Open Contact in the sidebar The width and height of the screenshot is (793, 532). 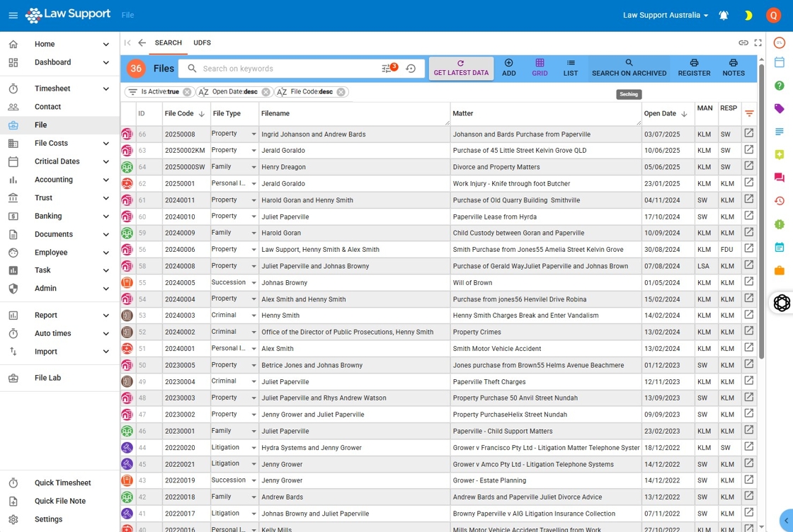tap(48, 107)
